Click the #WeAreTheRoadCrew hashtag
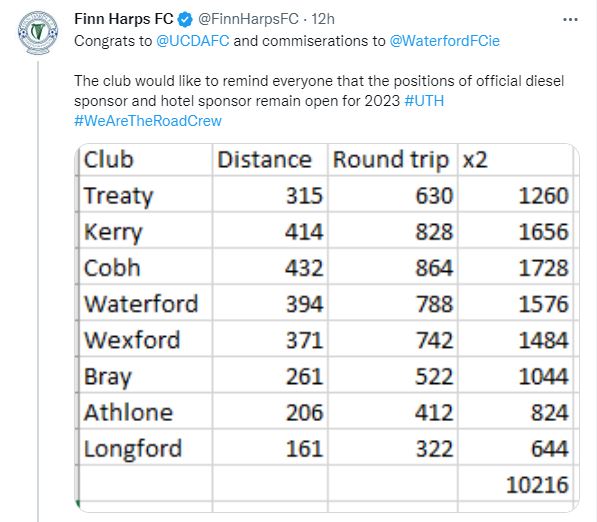 [148, 121]
